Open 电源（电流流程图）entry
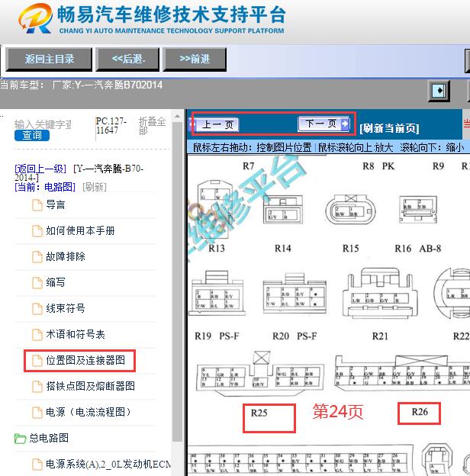 click(89, 412)
